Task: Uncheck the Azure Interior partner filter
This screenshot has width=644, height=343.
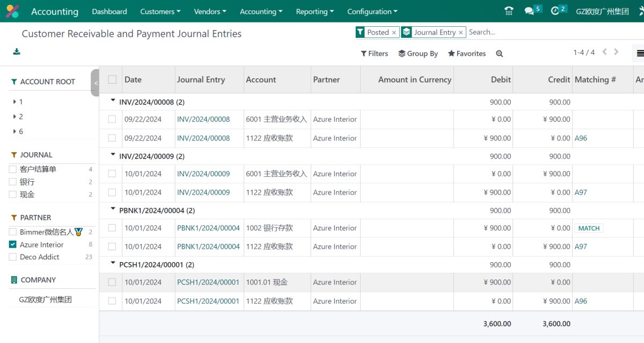Action: click(13, 244)
